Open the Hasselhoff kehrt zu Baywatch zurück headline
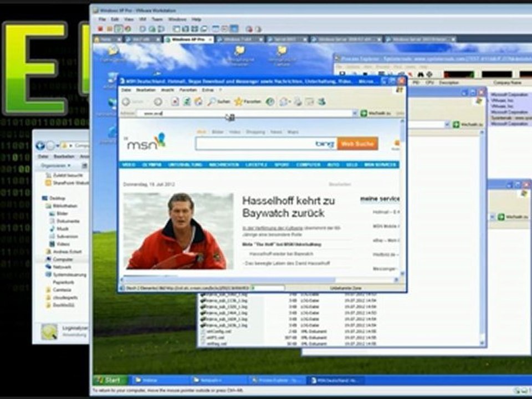 (x=288, y=207)
